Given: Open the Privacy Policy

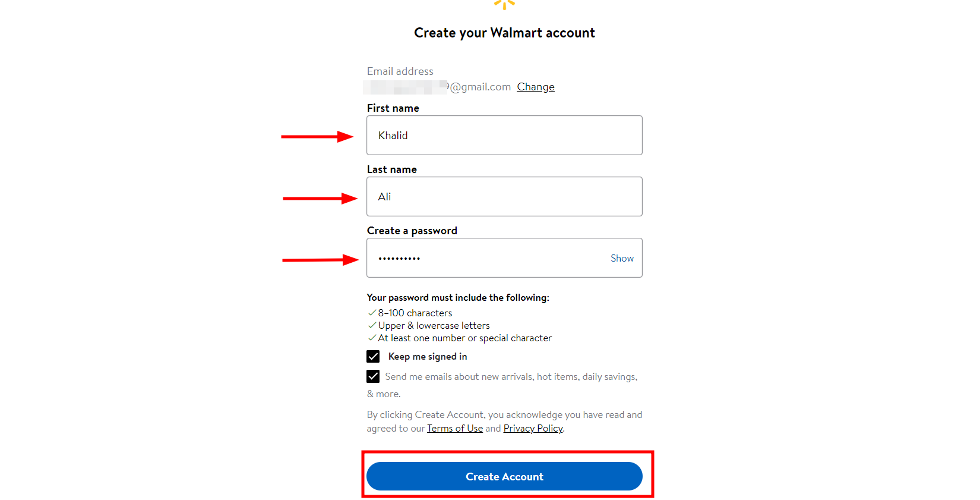Looking at the screenshot, I should point(532,428).
